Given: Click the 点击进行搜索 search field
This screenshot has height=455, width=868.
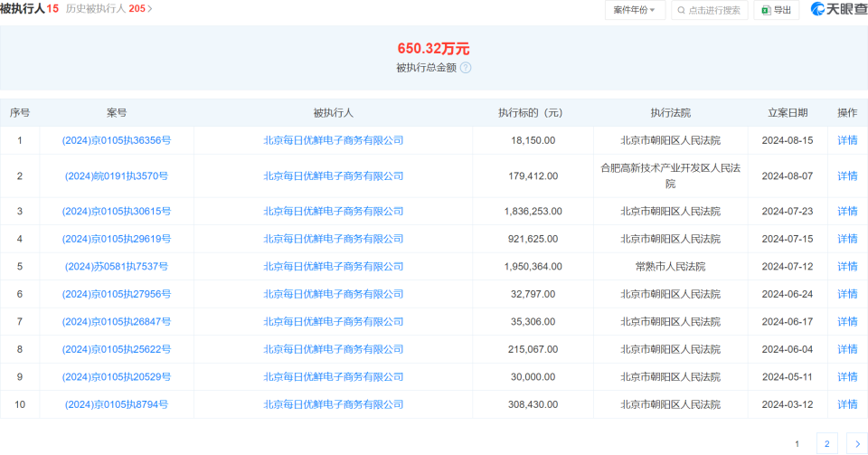Looking at the screenshot, I should 710,10.
